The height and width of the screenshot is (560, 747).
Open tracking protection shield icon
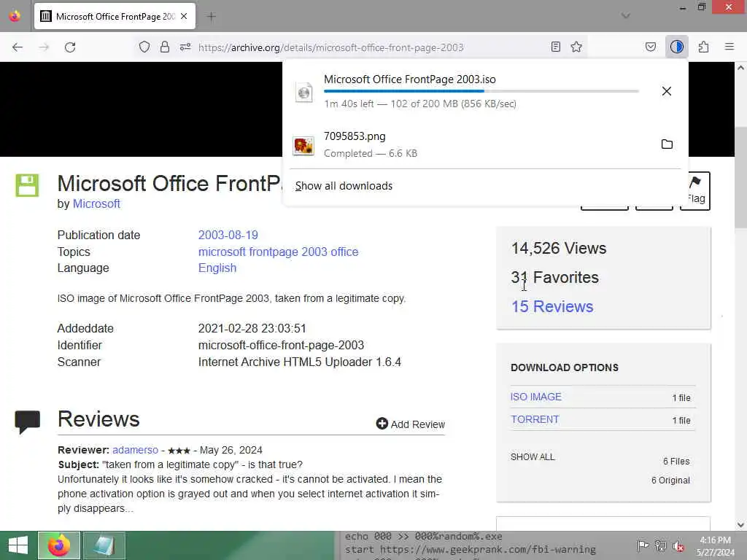tap(144, 47)
